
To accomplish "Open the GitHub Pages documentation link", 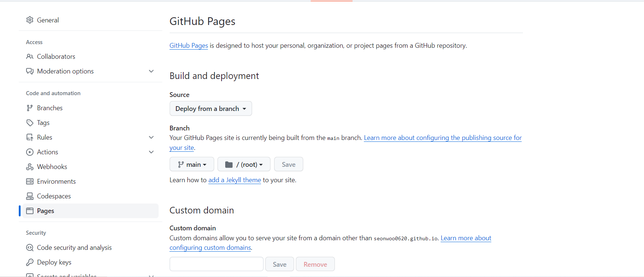I will (x=189, y=46).
